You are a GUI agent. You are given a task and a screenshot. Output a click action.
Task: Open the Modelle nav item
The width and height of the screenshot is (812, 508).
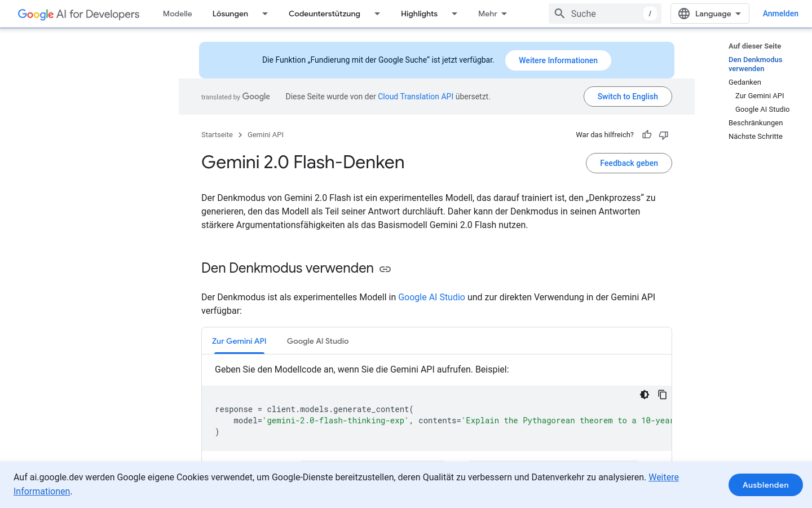[178, 14]
